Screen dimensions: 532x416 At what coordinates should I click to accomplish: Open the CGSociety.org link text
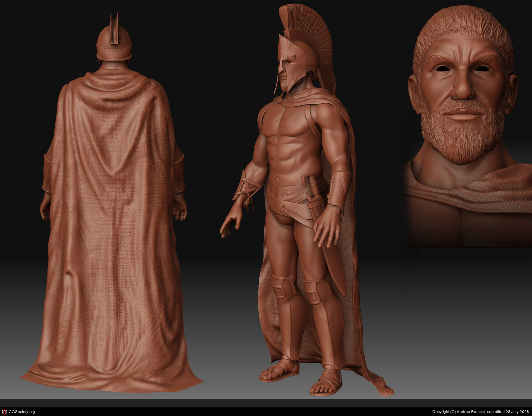(x=22, y=412)
